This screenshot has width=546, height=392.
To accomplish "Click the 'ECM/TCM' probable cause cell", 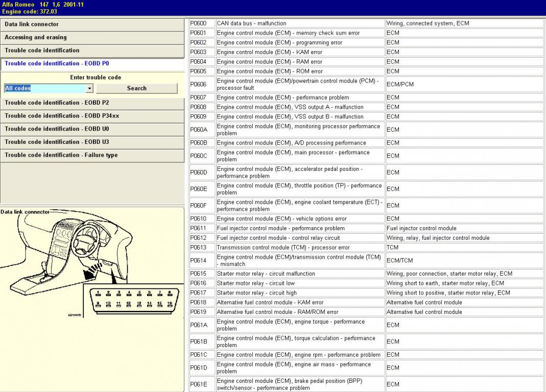I will (x=464, y=260).
